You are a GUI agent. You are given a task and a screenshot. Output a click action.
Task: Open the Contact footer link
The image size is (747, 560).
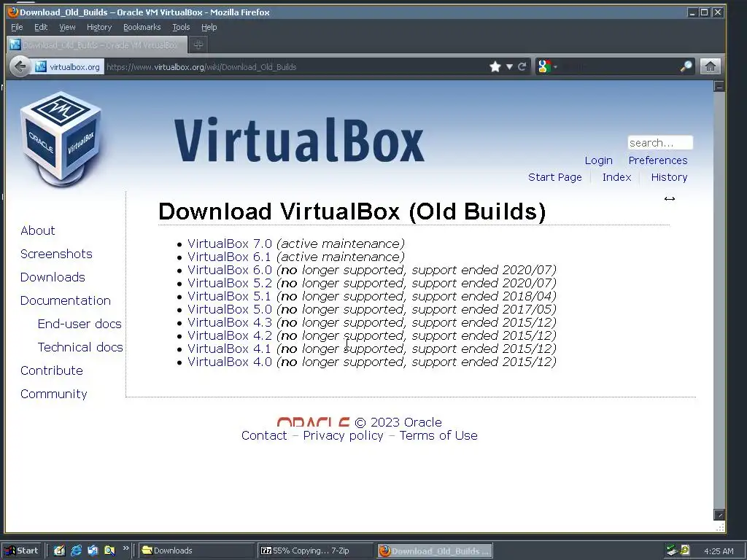(264, 436)
